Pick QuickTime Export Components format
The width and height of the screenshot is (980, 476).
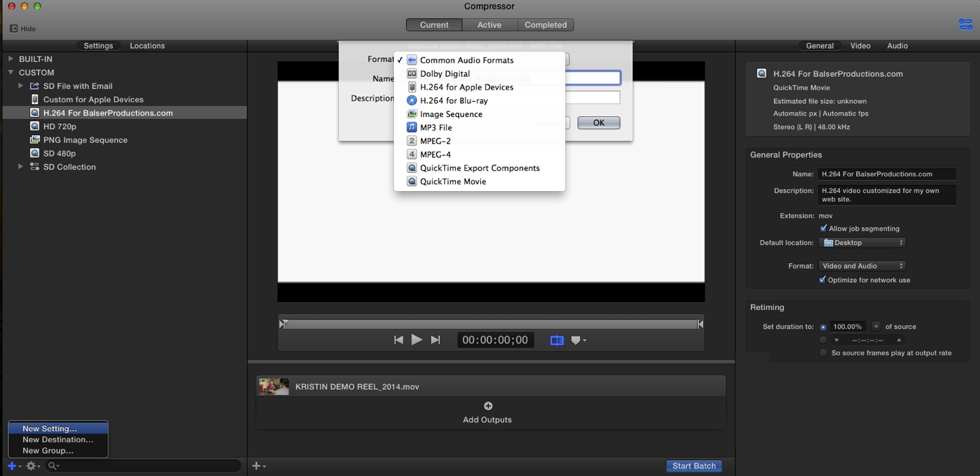pyautogui.click(x=479, y=168)
